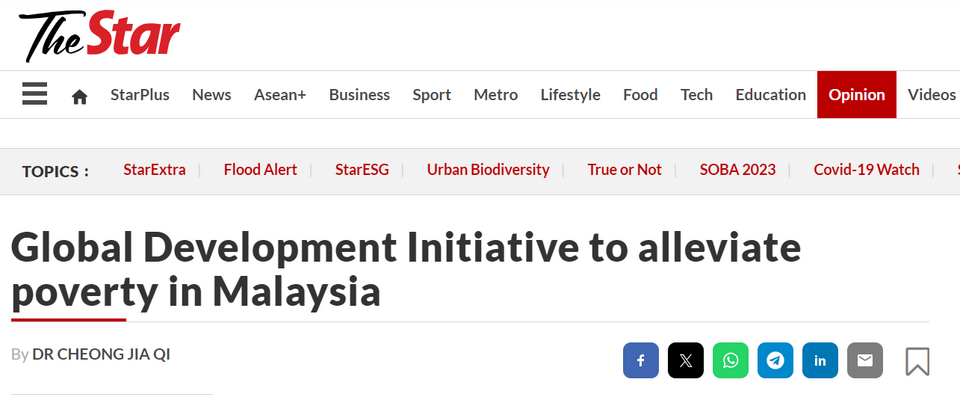The width and height of the screenshot is (960, 397).
Task: Open the Education section
Action: [771, 95]
